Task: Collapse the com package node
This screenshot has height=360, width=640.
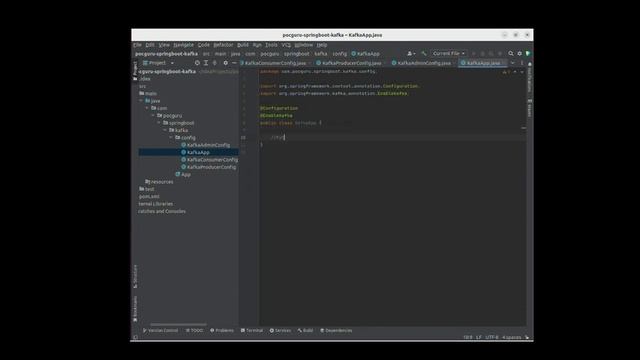Action: coord(147,108)
